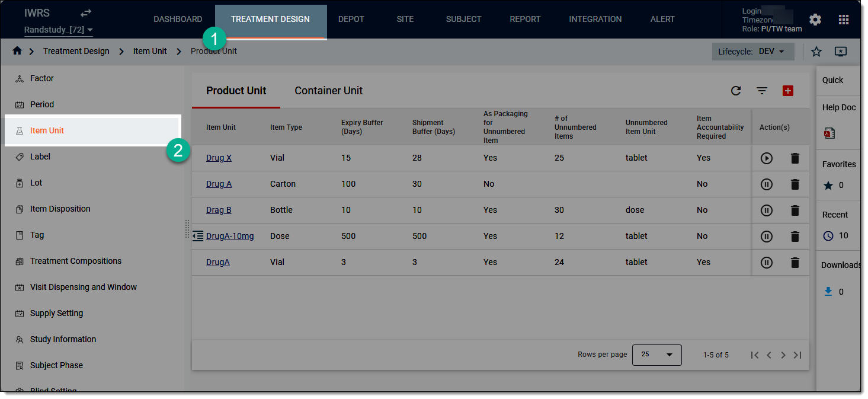Open the settings gear icon

815,20
